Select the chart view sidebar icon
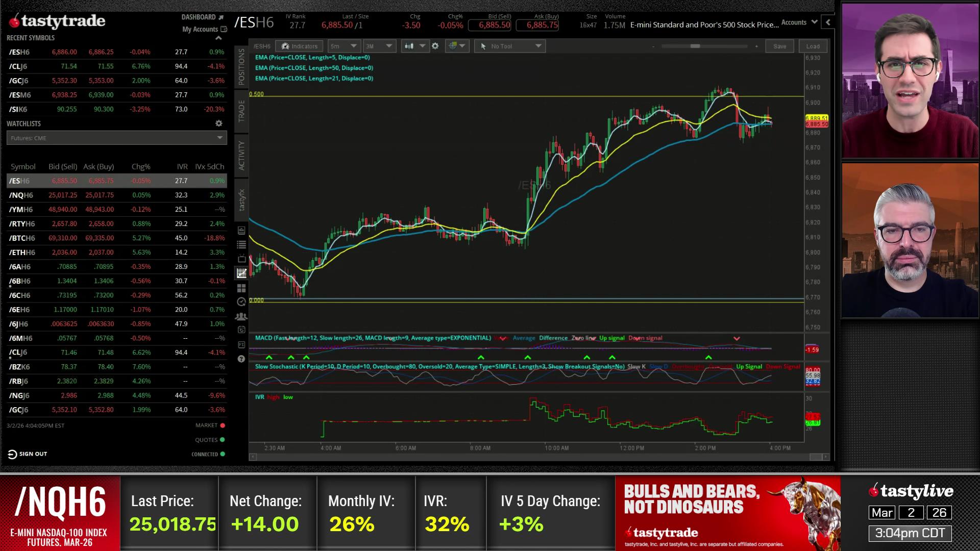The height and width of the screenshot is (551, 980). pyautogui.click(x=241, y=273)
